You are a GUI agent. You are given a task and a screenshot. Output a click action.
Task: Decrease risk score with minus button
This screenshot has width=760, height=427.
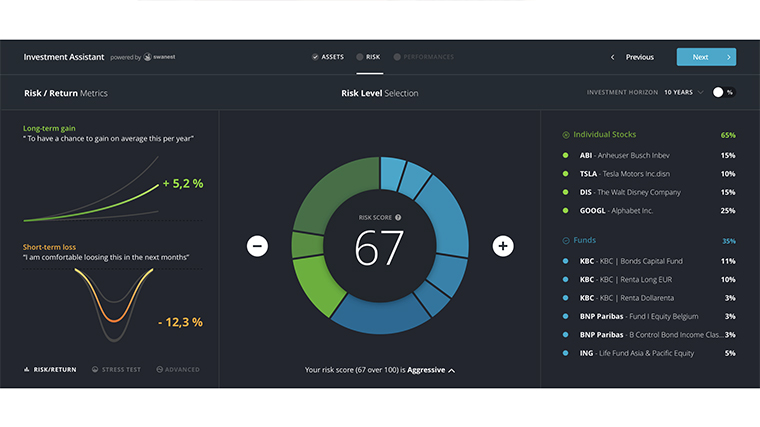coord(257,246)
